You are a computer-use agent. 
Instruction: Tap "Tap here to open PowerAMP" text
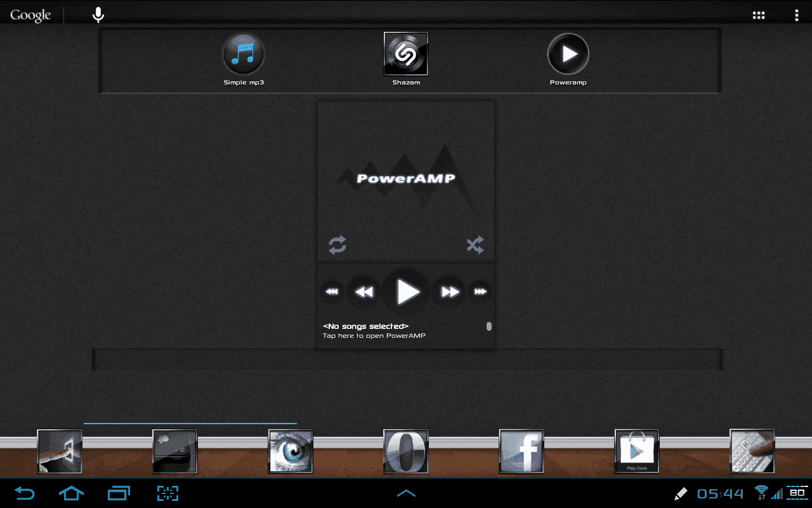(x=374, y=335)
